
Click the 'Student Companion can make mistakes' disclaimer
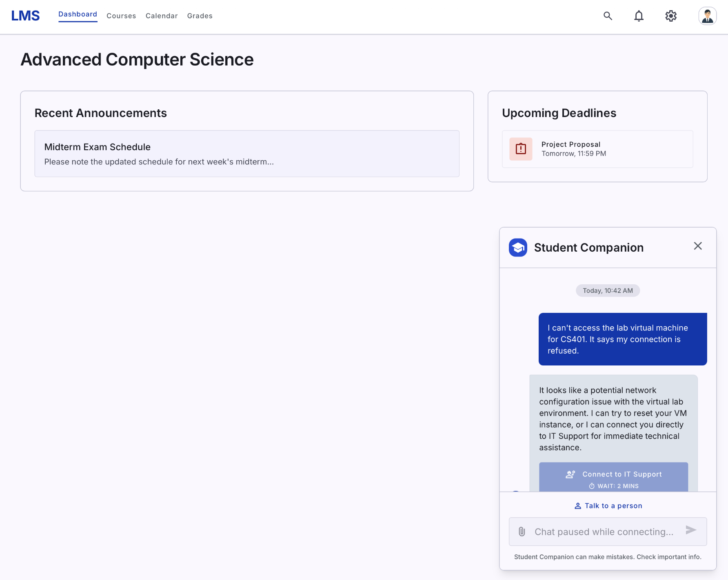tap(608, 557)
